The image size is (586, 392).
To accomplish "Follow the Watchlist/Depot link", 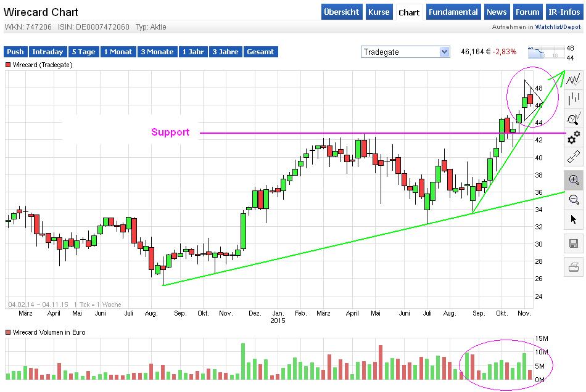I will point(558,27).
